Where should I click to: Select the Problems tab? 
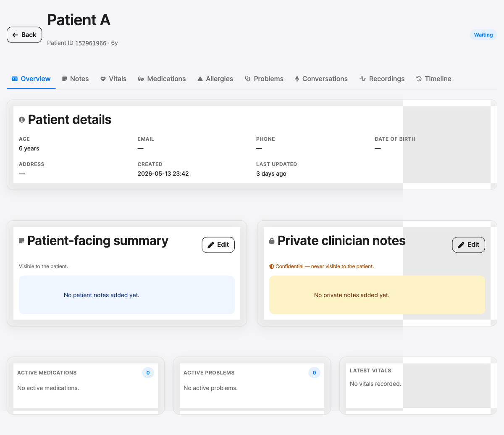tap(264, 79)
